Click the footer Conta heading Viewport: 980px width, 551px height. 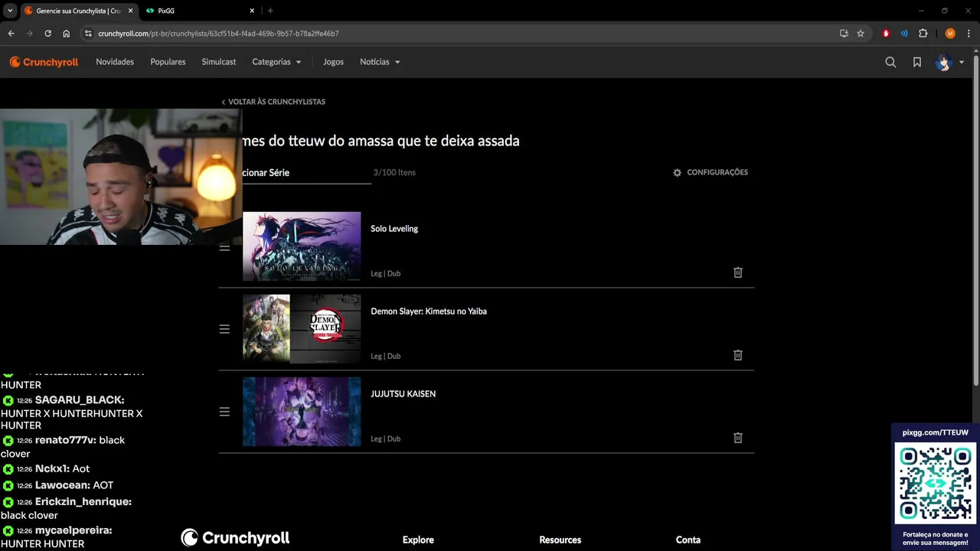(688, 540)
